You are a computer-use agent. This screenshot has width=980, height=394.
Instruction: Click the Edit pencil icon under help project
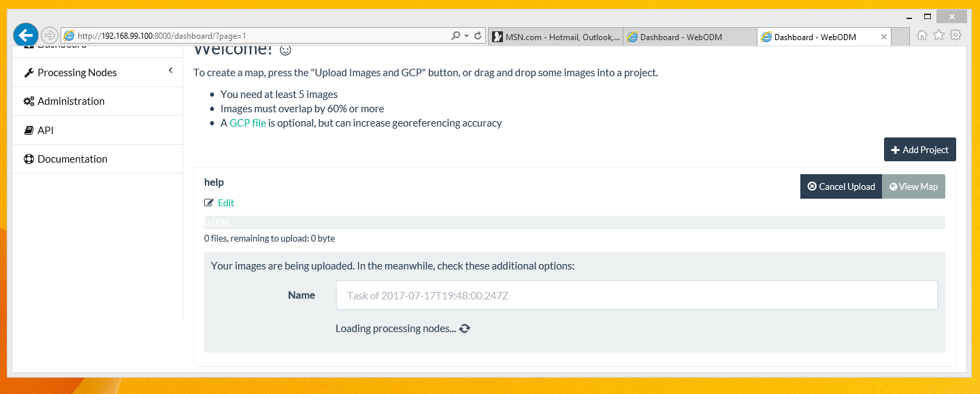click(x=209, y=202)
